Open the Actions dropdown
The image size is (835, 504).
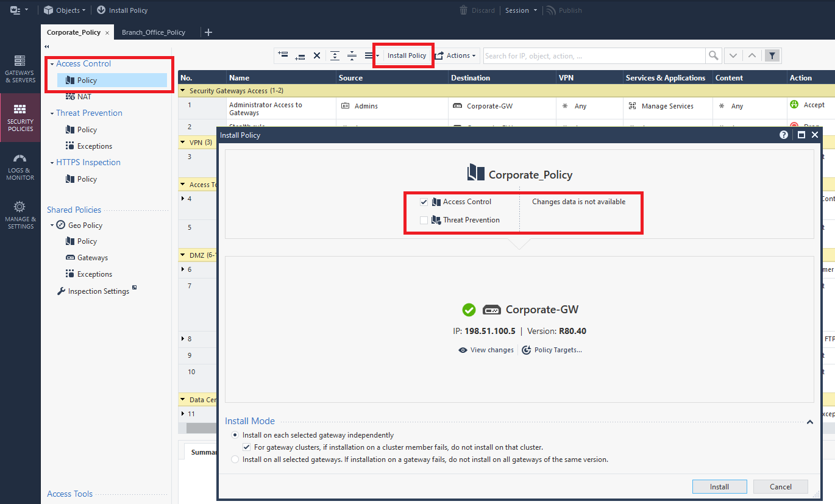[457, 55]
